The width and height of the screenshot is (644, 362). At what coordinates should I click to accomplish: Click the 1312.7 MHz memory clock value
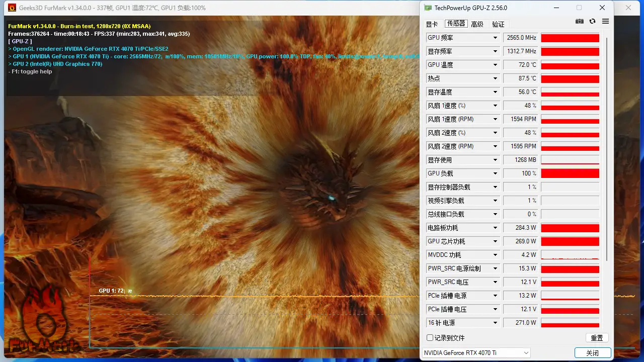[521, 51]
